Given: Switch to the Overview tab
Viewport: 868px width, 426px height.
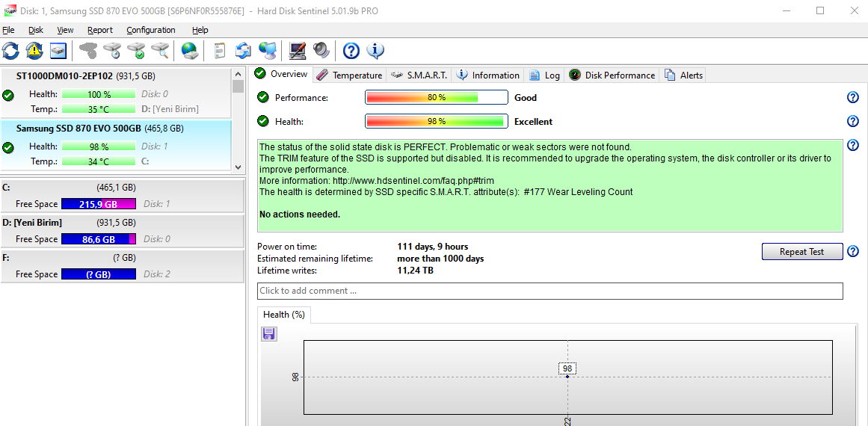Looking at the screenshot, I should [281, 74].
